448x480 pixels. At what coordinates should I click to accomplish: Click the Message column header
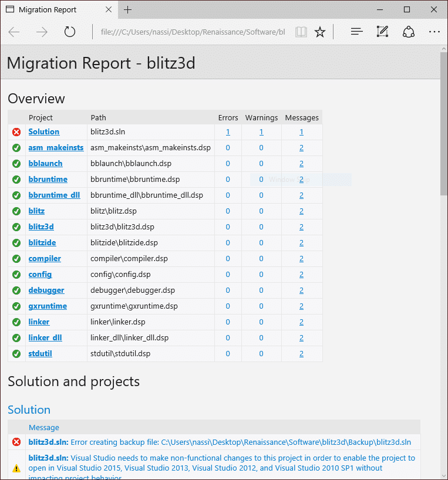coord(44,428)
